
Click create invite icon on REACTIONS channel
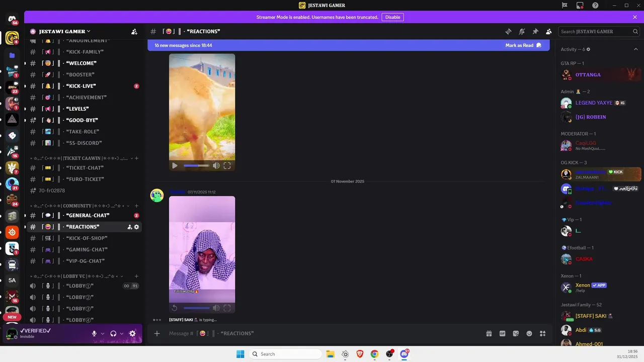(129, 227)
